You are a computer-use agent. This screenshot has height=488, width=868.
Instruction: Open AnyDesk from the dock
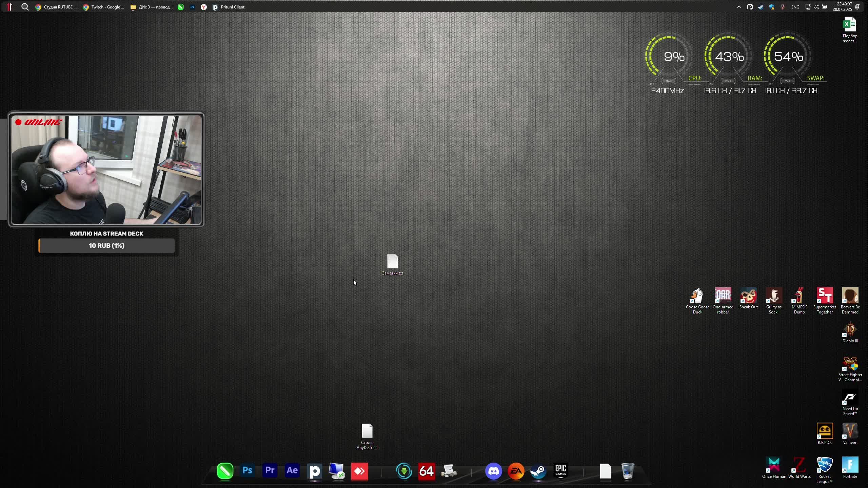tap(359, 471)
